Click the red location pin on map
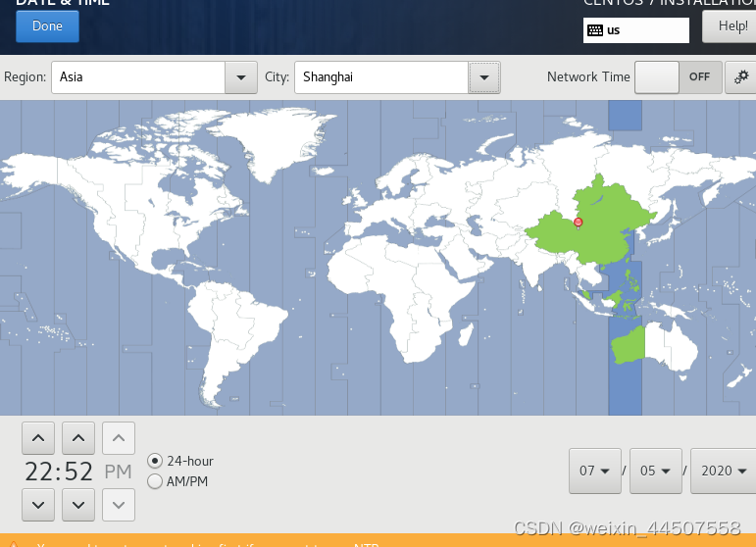The image size is (756, 547). 579,223
